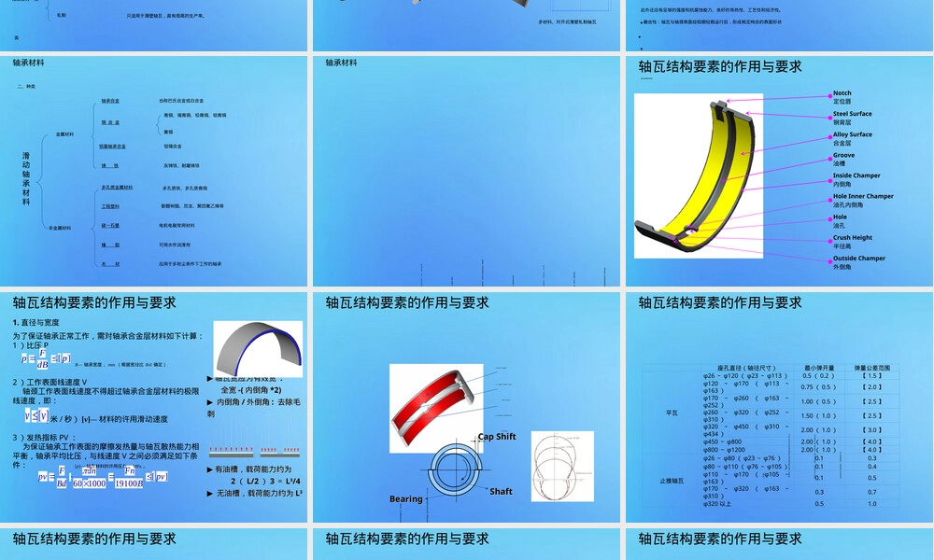This screenshot has height=560, width=934.
Task: Click the 【 3.0 】 tolerance cell
Action: coord(872,429)
